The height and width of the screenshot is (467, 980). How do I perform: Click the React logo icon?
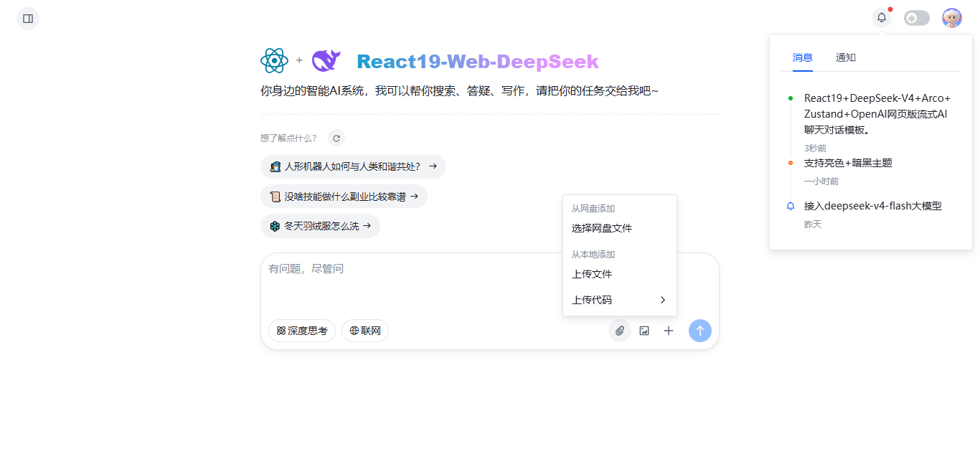(274, 61)
